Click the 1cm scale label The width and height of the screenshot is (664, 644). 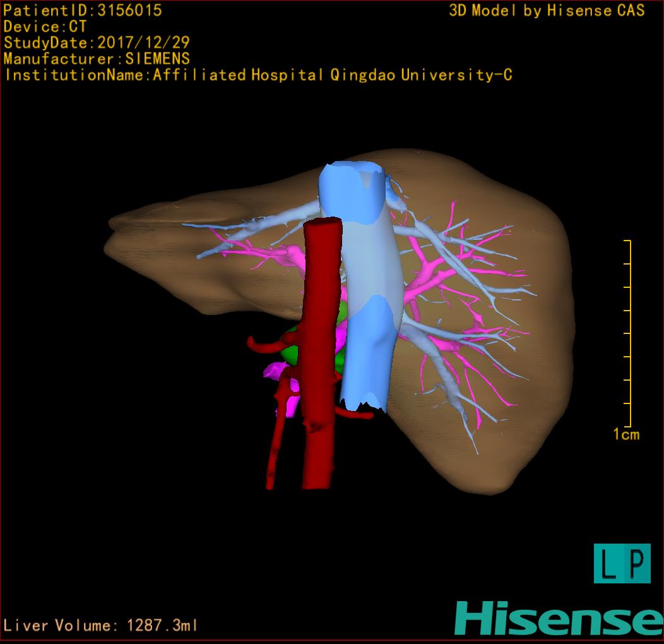point(626,434)
